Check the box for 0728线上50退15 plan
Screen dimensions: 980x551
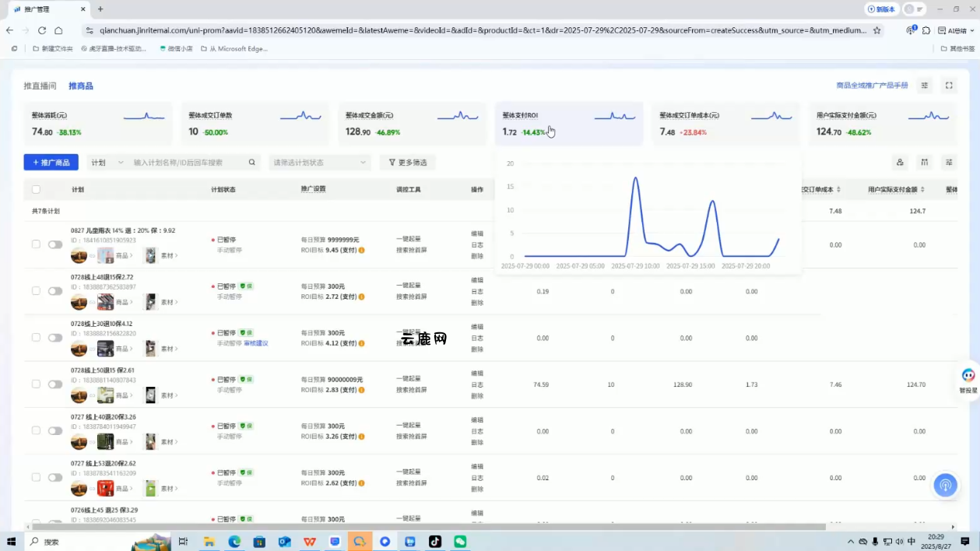[36, 384]
